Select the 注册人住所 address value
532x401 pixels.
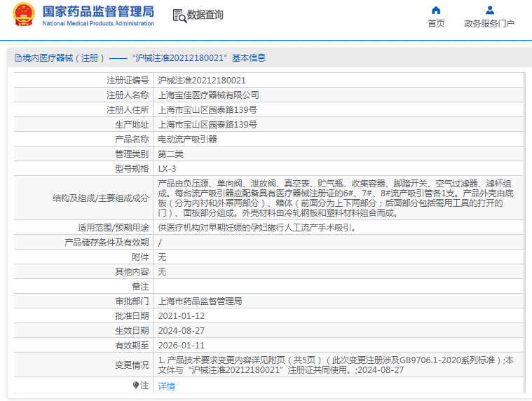(x=207, y=110)
